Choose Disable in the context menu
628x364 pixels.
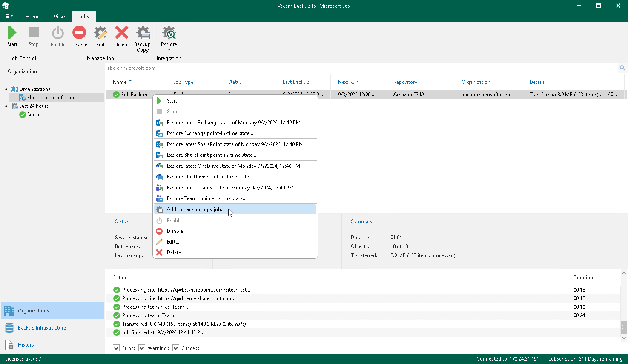click(x=235, y=231)
